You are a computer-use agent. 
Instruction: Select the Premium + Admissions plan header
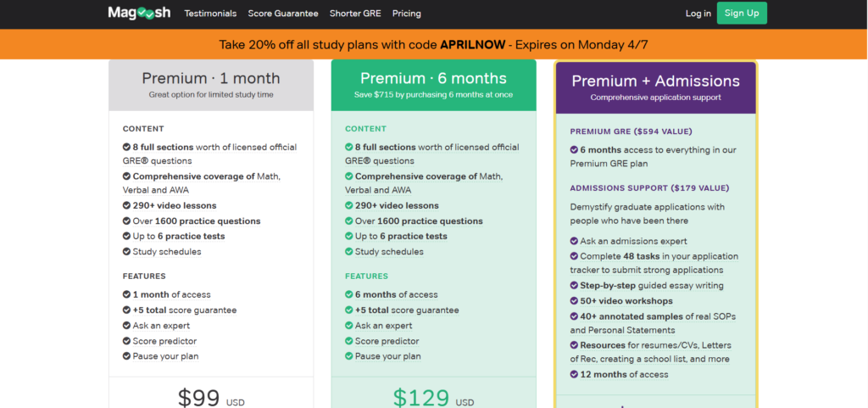pyautogui.click(x=656, y=87)
